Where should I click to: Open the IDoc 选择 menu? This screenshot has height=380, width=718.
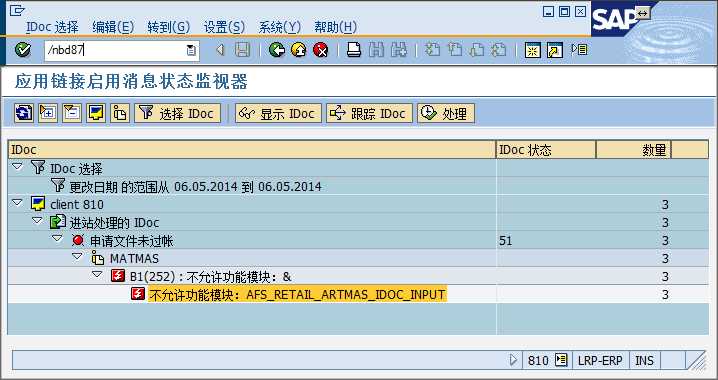click(52, 27)
